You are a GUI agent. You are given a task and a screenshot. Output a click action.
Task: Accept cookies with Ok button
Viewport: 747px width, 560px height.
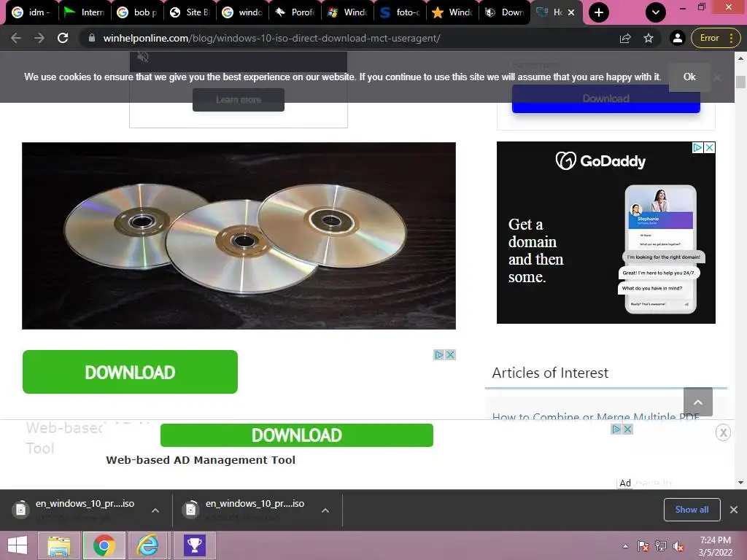point(689,77)
